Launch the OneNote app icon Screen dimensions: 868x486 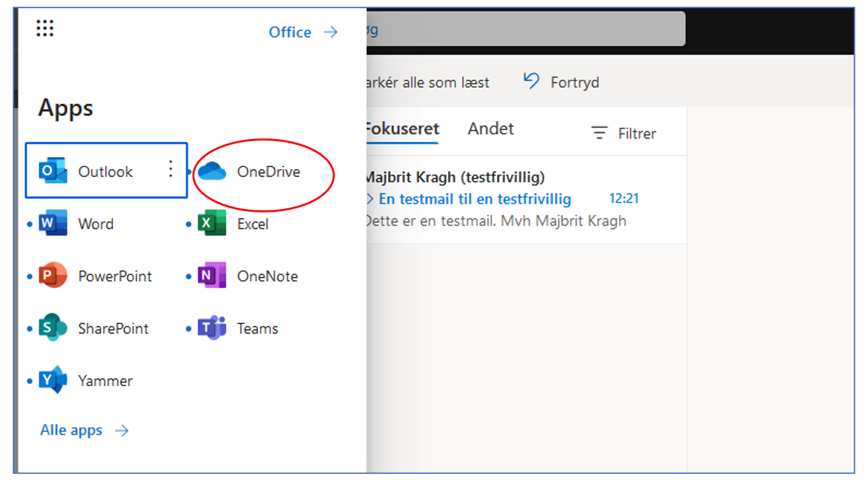[212, 276]
